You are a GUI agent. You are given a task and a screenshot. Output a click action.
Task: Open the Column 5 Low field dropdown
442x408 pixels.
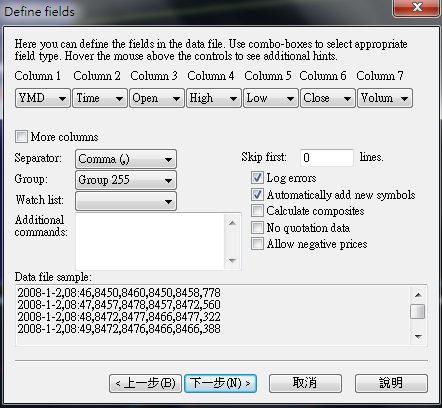(x=271, y=98)
